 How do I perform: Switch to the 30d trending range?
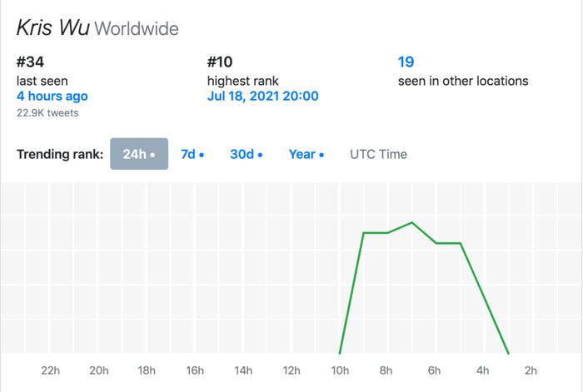pyautogui.click(x=247, y=154)
